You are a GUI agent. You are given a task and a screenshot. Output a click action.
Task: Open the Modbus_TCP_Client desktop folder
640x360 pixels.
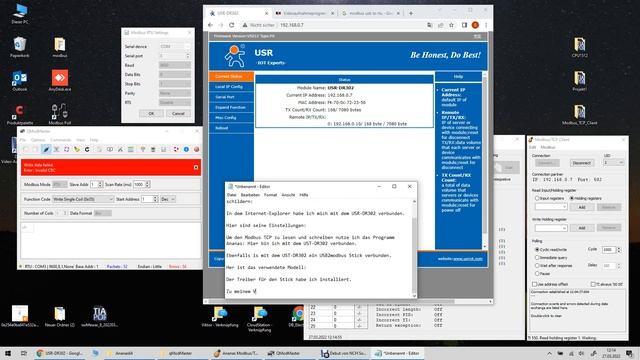click(x=579, y=115)
